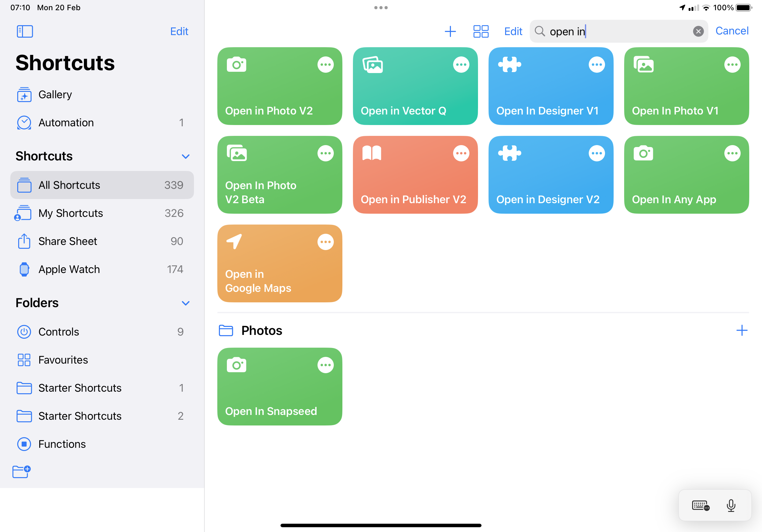This screenshot has width=762, height=532.
Task: Open the more options on Open in Photo V2
Action: 325,65
